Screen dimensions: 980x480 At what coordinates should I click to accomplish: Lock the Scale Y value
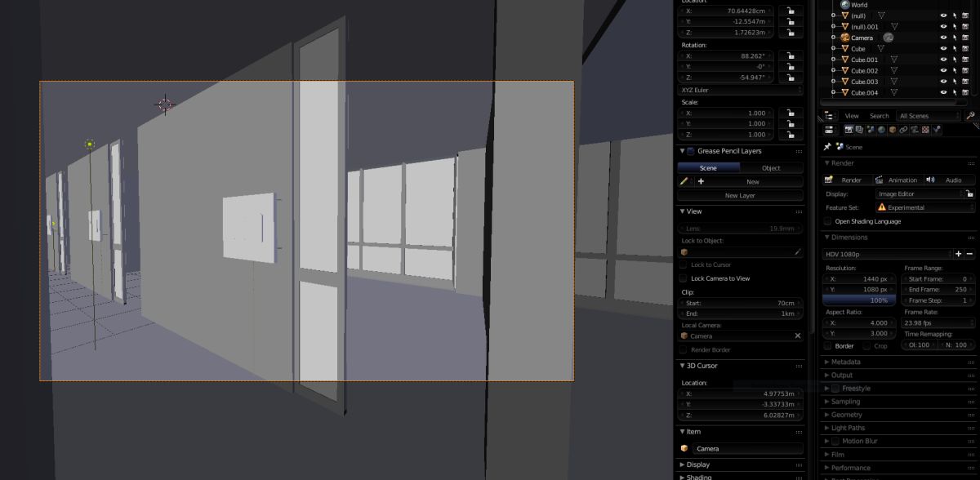click(x=791, y=124)
